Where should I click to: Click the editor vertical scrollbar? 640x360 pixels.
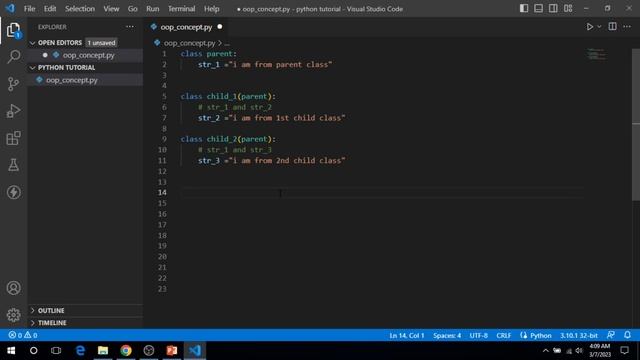point(636,124)
